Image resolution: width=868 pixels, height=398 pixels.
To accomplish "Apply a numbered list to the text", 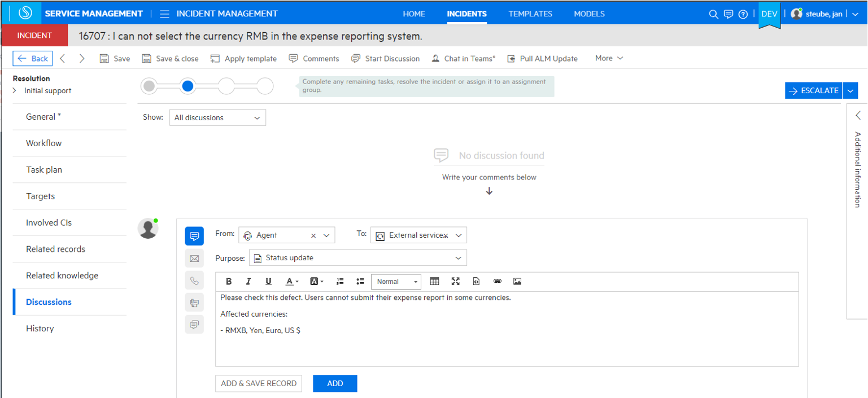I will pos(340,281).
